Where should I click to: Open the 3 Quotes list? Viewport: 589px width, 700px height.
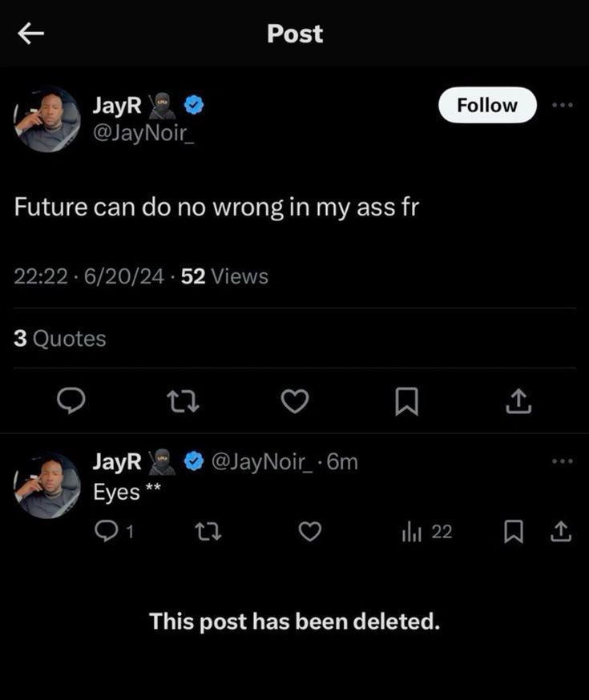click(x=60, y=339)
